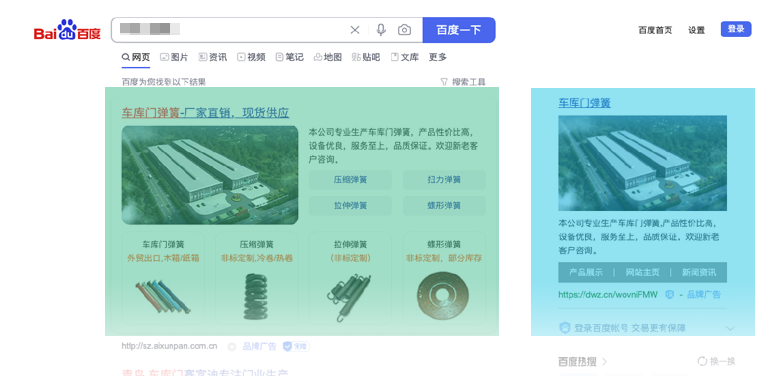
Task: Open sidebar 新闻资讯 link
Action: 699,272
